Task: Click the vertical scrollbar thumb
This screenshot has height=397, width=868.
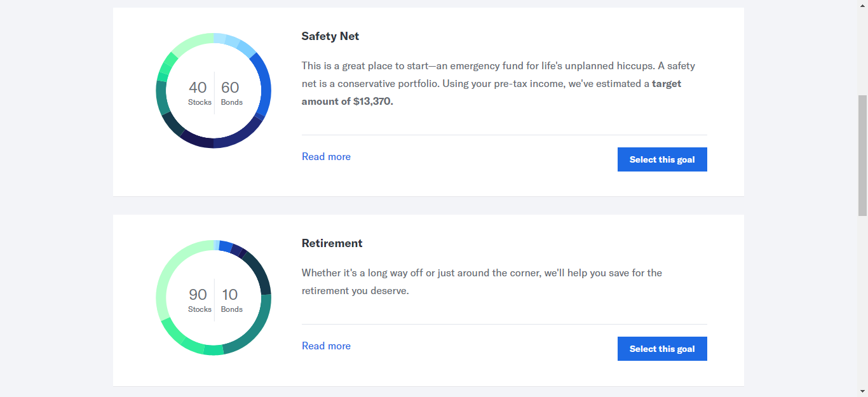Action: [862, 156]
